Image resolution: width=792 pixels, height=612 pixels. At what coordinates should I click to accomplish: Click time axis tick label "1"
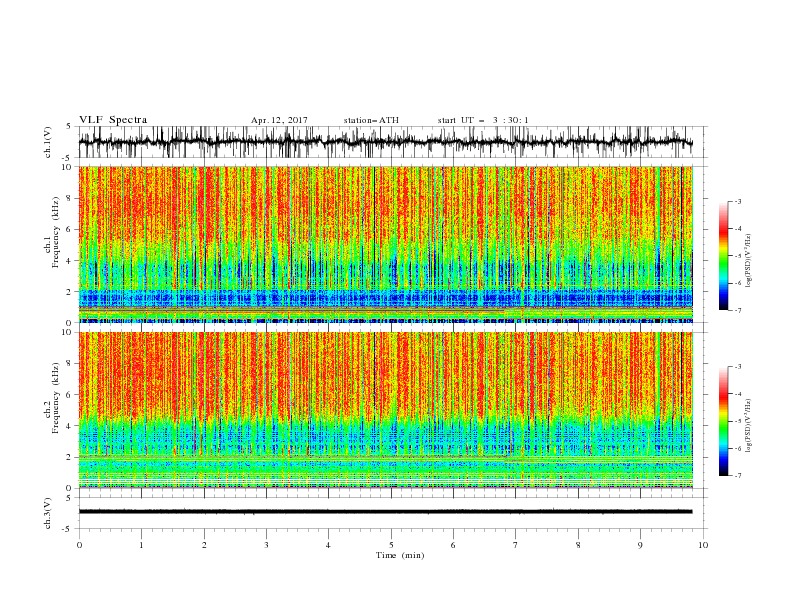pyautogui.click(x=141, y=545)
